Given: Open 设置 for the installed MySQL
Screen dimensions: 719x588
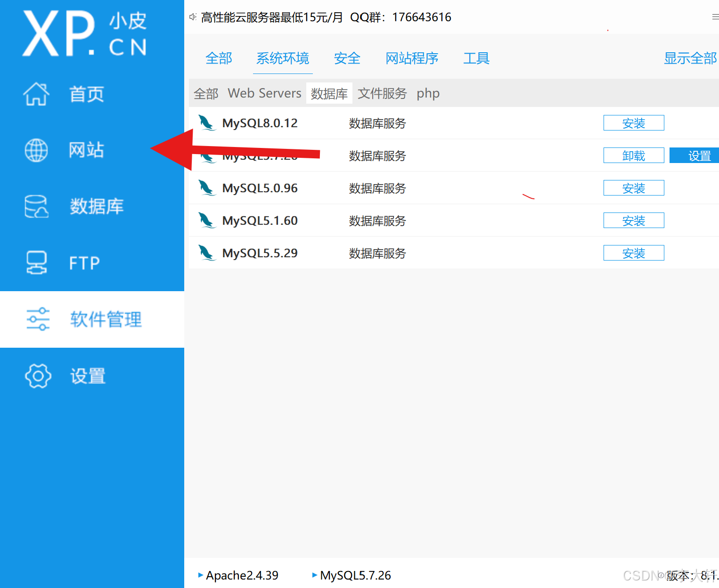Looking at the screenshot, I should pyautogui.click(x=695, y=155).
